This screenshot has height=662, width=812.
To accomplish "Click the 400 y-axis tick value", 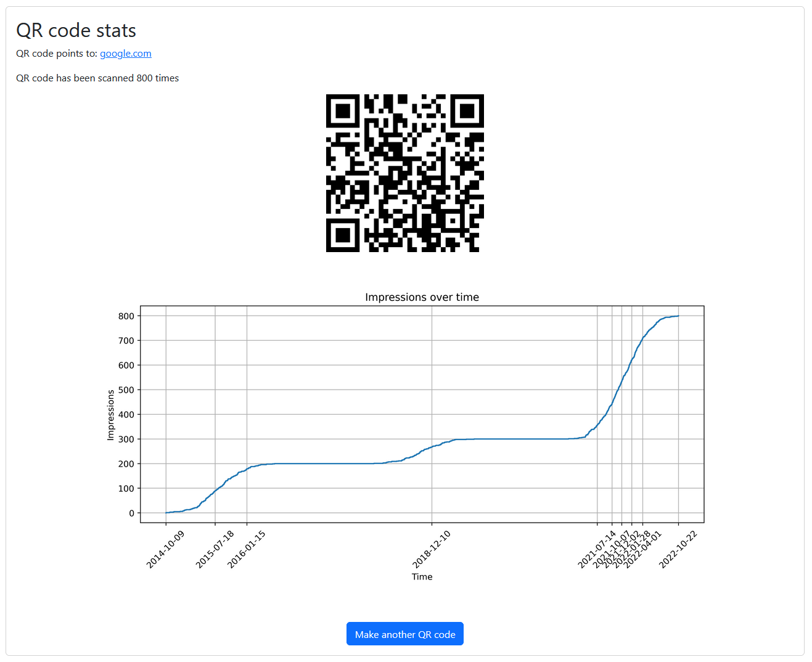I will click(126, 415).
